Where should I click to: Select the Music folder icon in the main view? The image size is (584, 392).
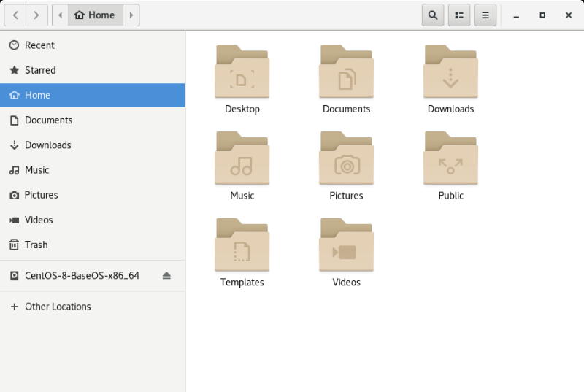point(242,158)
